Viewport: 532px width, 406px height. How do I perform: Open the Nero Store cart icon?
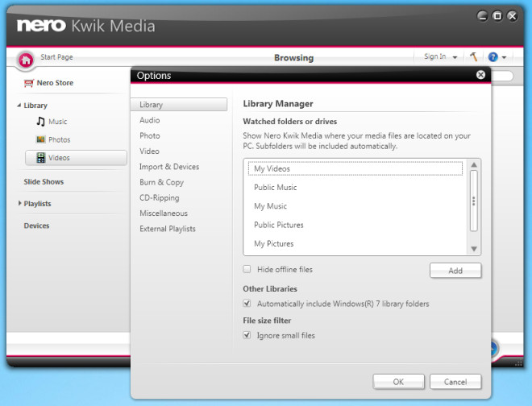click(29, 83)
